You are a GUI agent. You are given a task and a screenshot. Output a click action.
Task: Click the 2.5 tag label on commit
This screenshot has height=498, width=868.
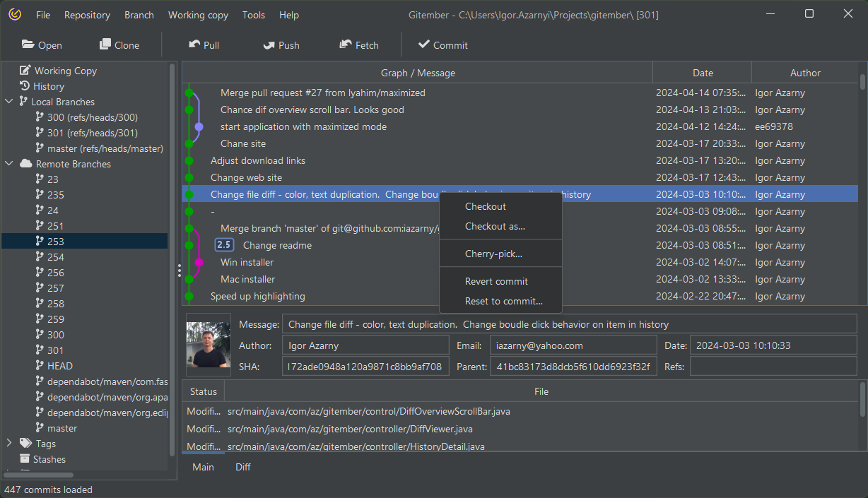pyautogui.click(x=224, y=245)
